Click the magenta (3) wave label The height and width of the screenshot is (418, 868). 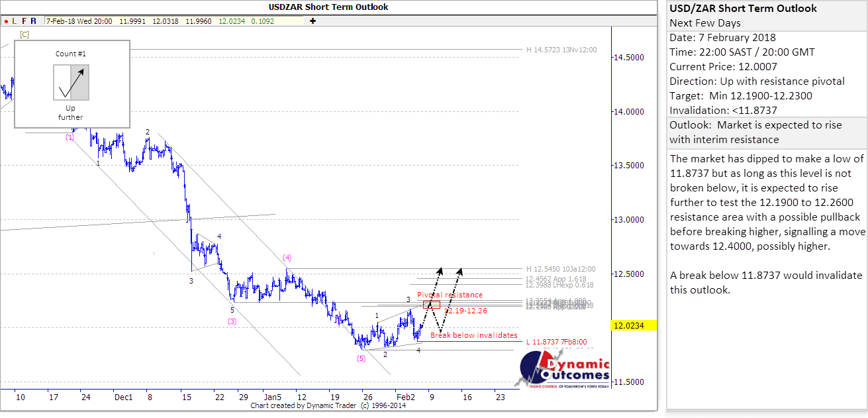tap(232, 321)
